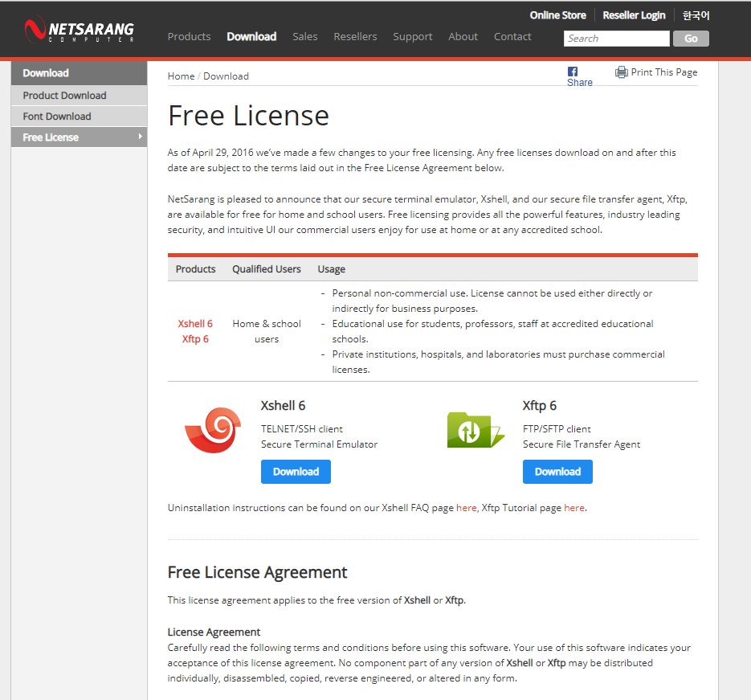Download Xshell 6
Screen dimensions: 751x700
pos(296,472)
